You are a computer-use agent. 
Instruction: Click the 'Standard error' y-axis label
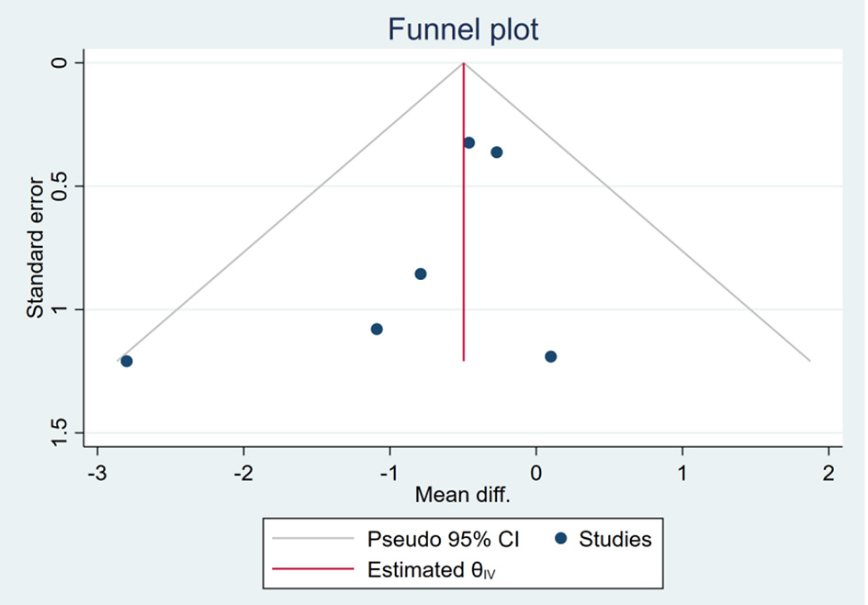[35, 247]
